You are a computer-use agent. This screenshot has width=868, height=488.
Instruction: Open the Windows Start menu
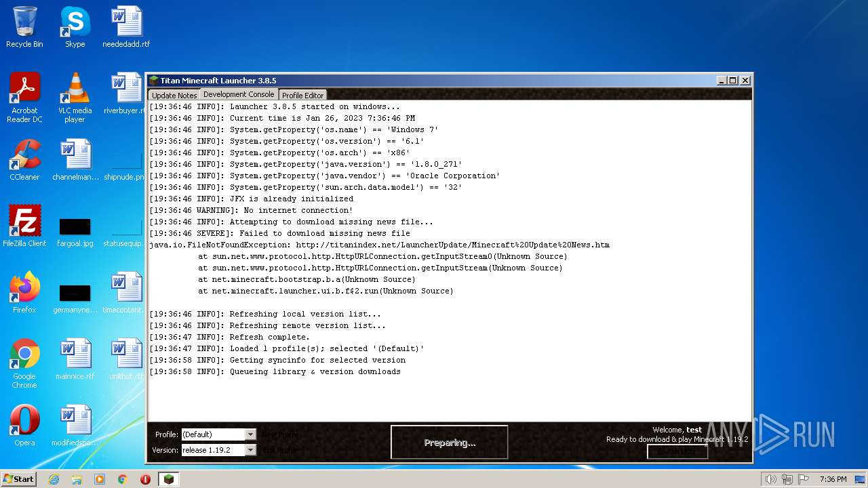point(18,479)
